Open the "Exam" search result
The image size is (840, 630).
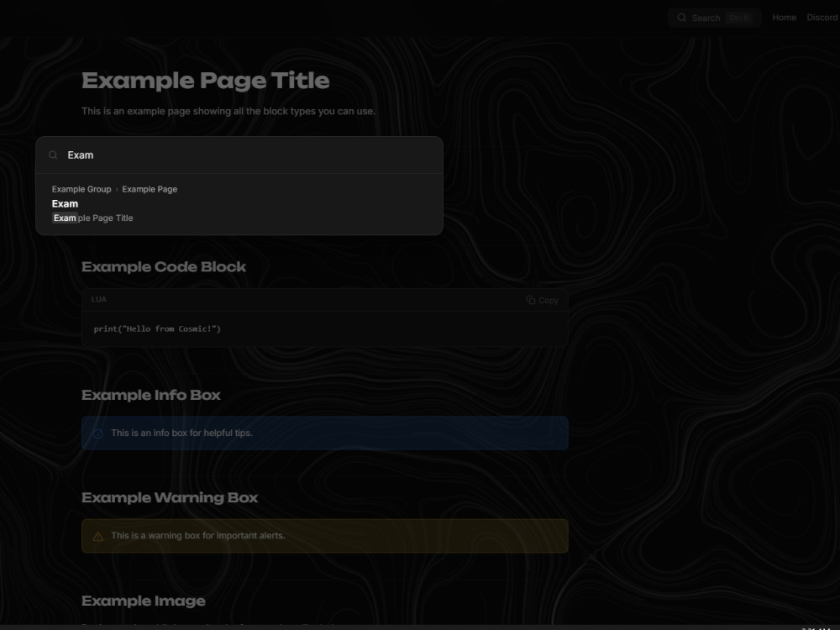tap(239, 203)
